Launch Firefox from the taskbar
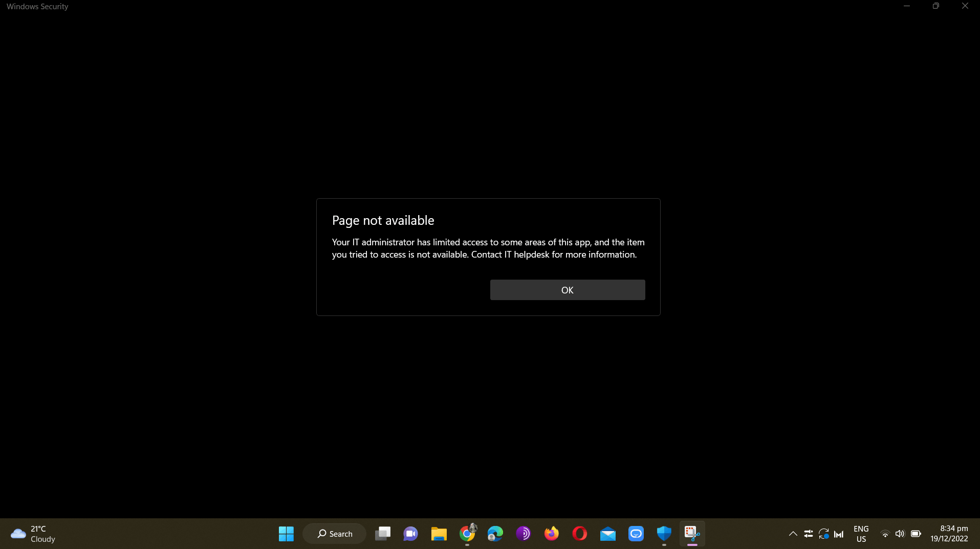Image resolution: width=980 pixels, height=549 pixels. click(551, 534)
